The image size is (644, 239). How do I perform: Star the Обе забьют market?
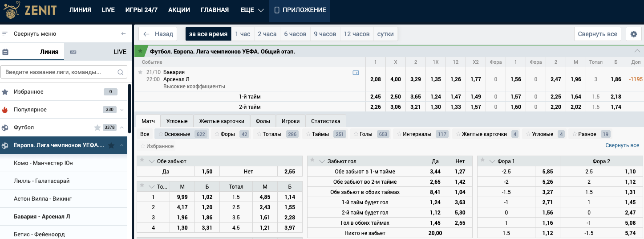tap(142, 159)
